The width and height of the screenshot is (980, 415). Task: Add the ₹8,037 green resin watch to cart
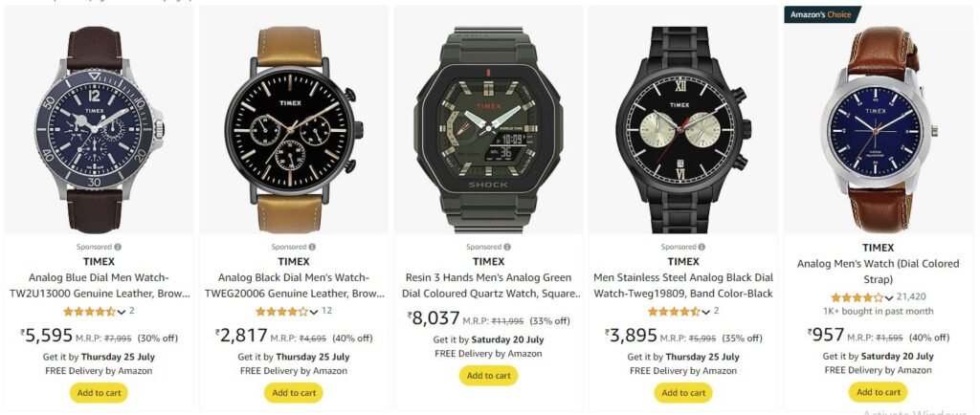click(489, 376)
